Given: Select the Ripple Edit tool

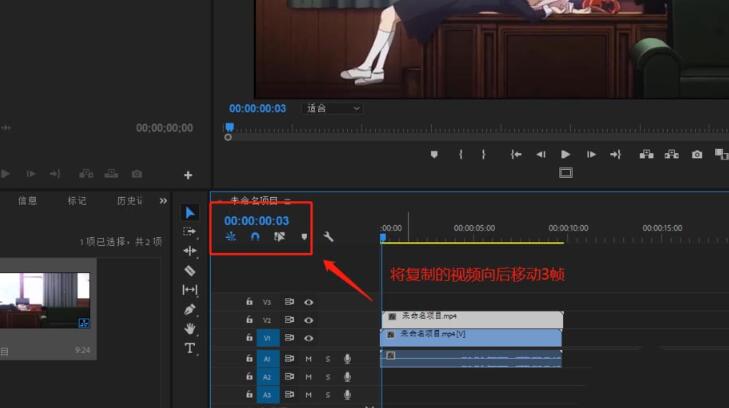Looking at the screenshot, I should point(190,251).
